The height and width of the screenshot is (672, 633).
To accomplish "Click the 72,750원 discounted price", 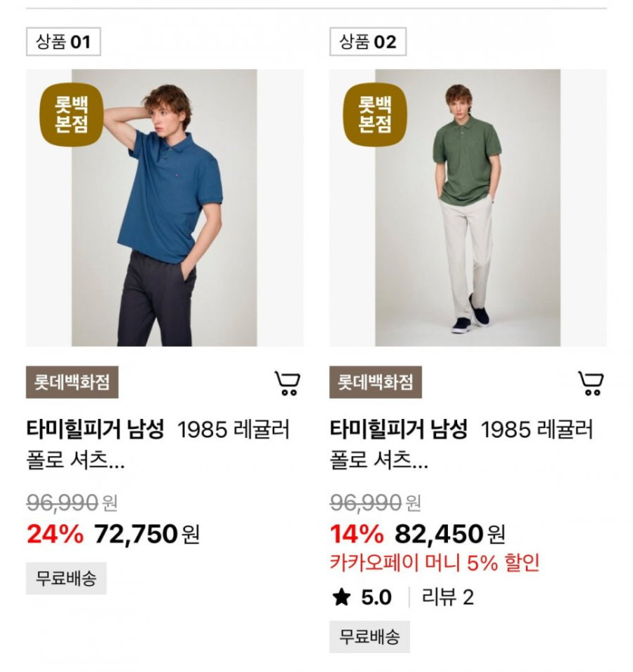I will coord(146,534).
